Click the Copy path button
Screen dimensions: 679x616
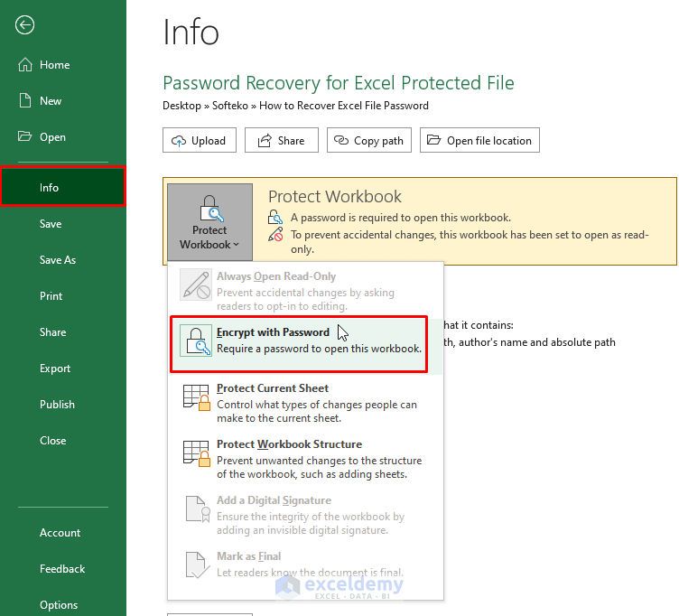369,140
